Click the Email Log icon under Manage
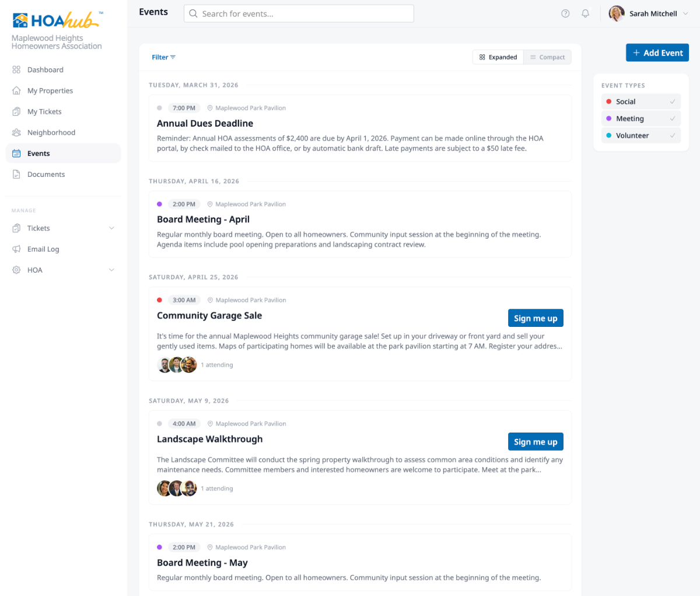 (x=16, y=249)
